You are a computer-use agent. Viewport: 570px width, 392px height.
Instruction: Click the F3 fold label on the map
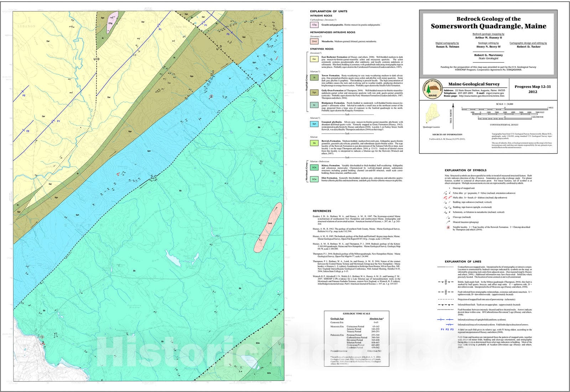click(228, 34)
